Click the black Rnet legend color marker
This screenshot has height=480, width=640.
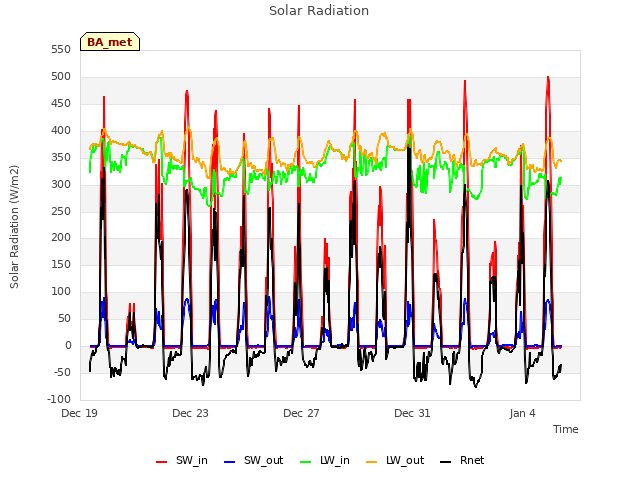click(446, 462)
